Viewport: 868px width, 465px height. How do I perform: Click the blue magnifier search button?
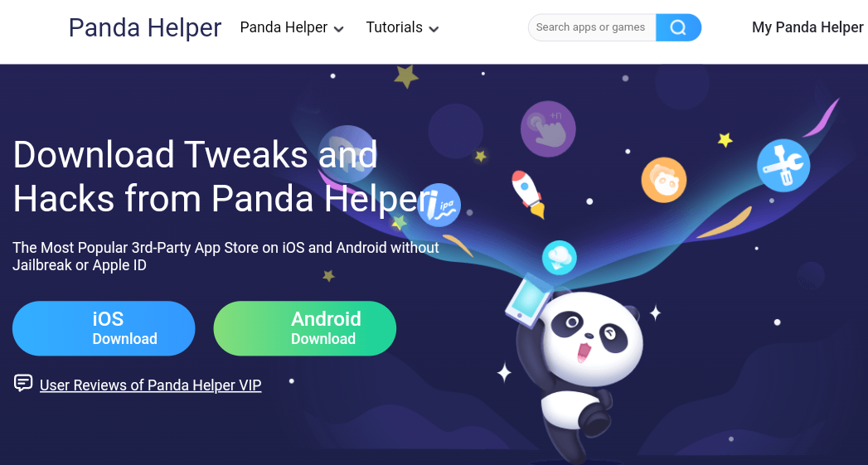(x=678, y=27)
